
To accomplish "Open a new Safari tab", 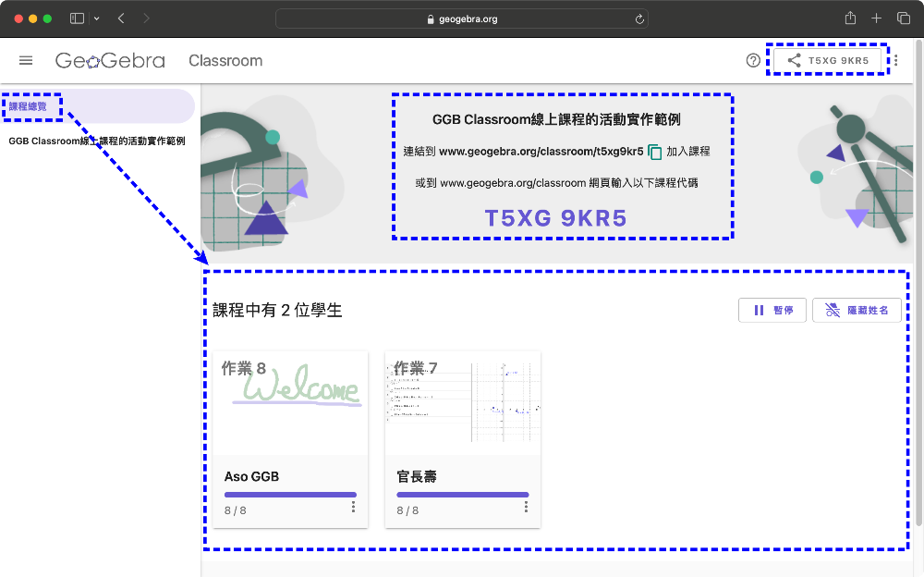I will [x=876, y=18].
